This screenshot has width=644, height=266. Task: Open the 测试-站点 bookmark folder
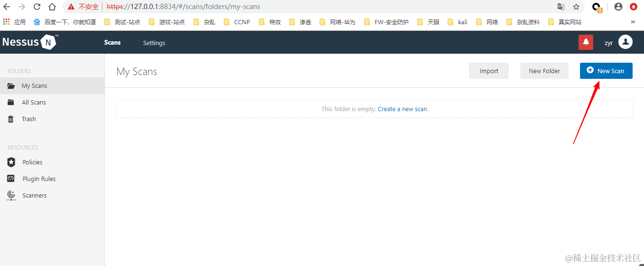[x=122, y=22]
